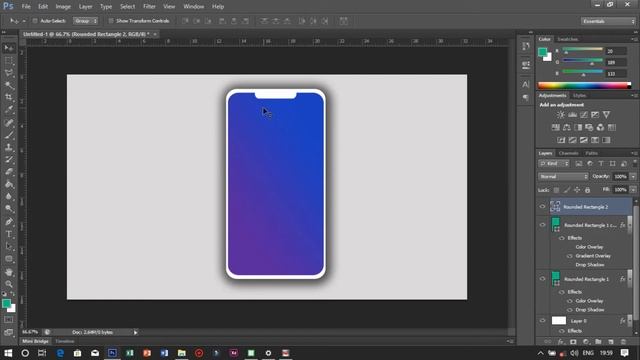This screenshot has width=640, height=360.
Task: Add a layer mask
Action: point(573,342)
